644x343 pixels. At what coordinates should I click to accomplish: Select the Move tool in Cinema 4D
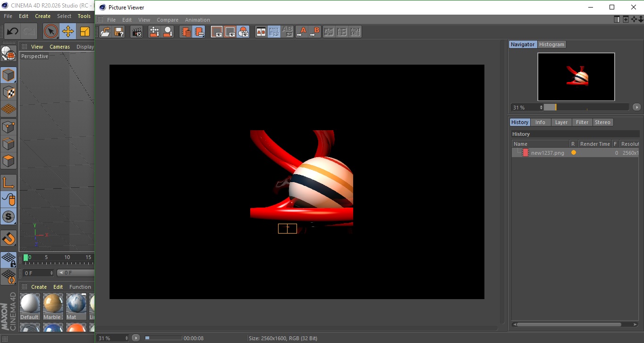point(68,32)
